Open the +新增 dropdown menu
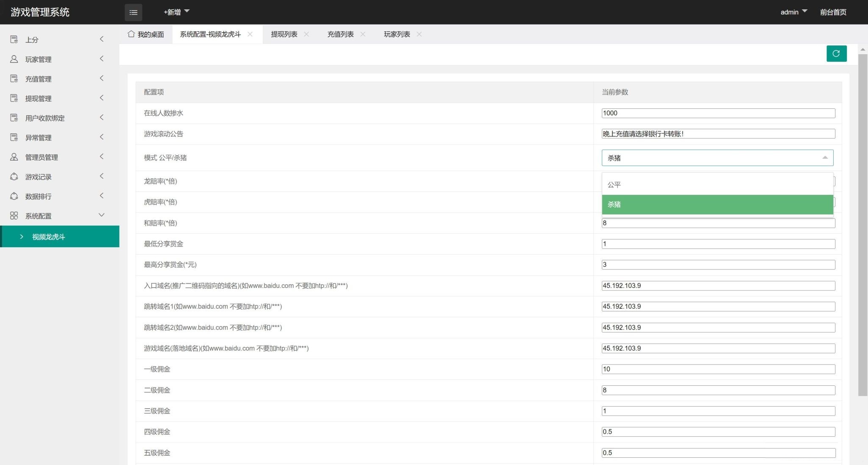Viewport: 868px width, 465px height. 176,12
